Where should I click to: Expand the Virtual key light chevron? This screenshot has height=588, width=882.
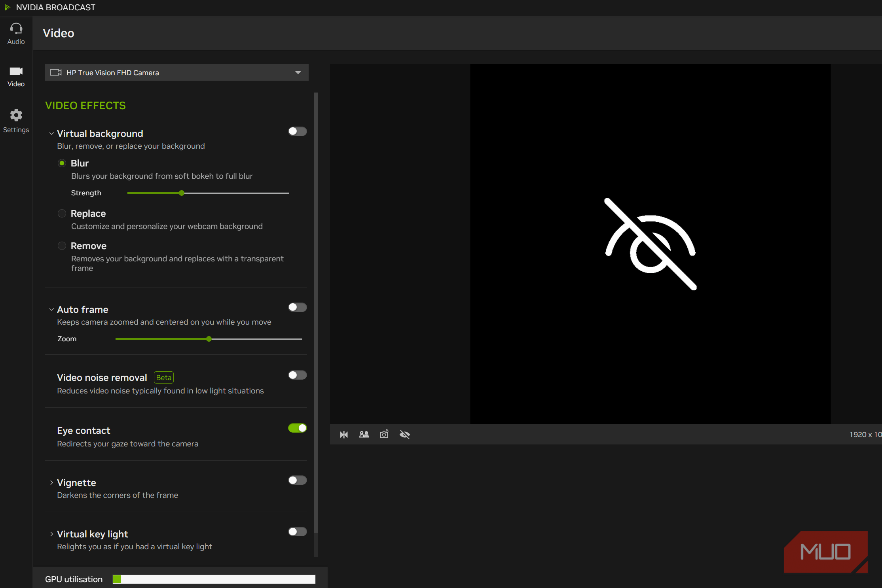tap(51, 534)
